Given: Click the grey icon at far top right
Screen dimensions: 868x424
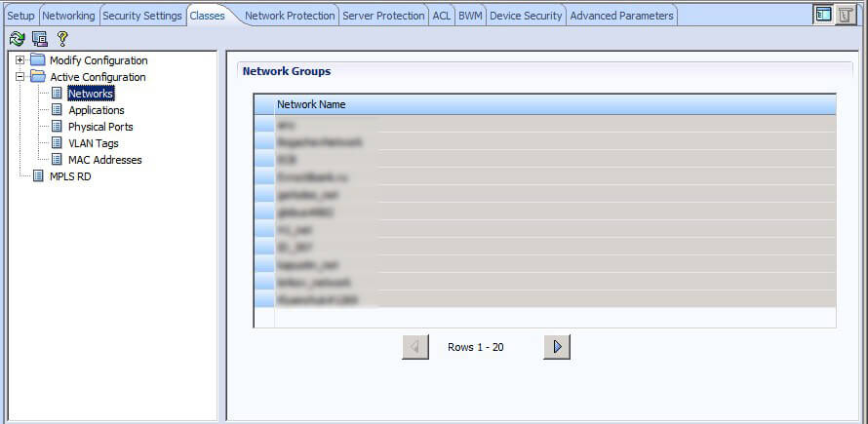Looking at the screenshot, I should [846, 15].
